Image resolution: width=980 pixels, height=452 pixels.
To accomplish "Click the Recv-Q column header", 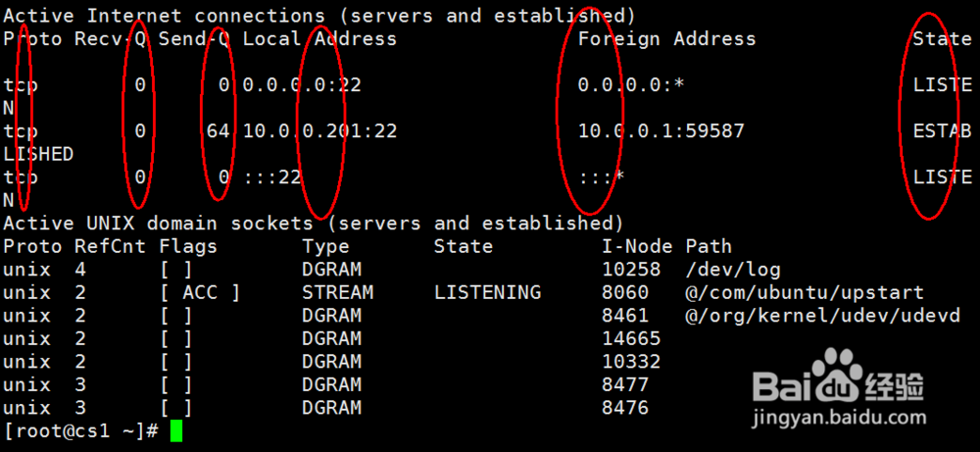I will pyautogui.click(x=111, y=39).
